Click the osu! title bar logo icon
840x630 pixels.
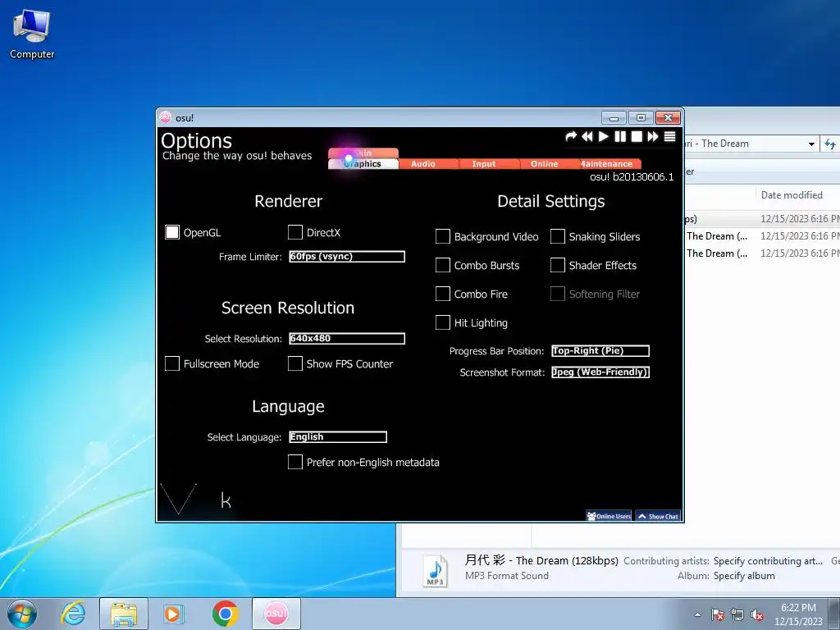point(166,117)
